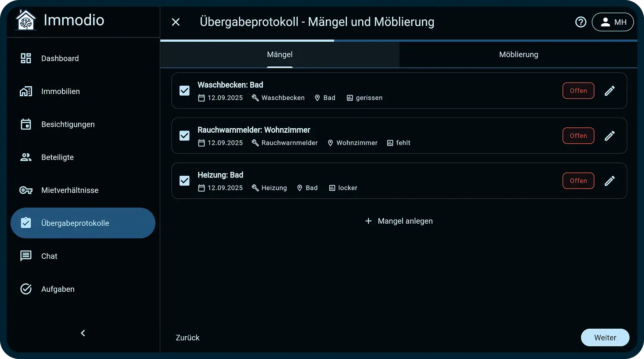Click the plus icon beside Mangel anlegen
The height and width of the screenshot is (359, 644).
click(368, 221)
